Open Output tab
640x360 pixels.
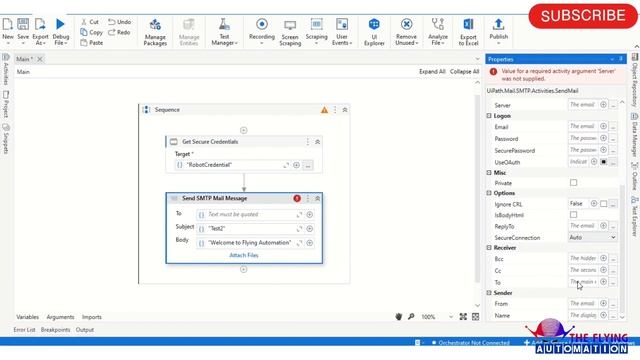(85, 330)
